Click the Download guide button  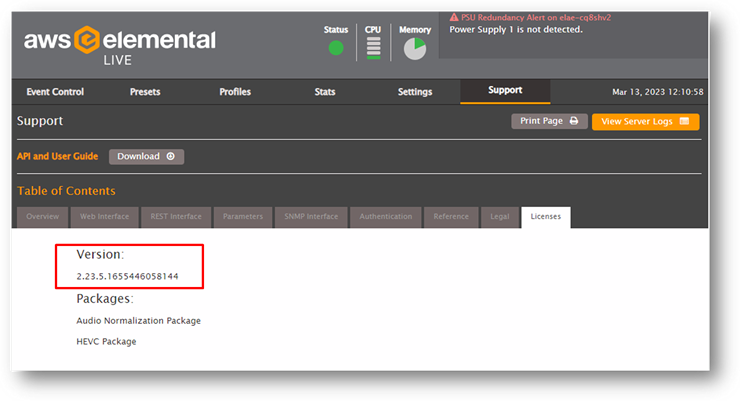point(146,157)
